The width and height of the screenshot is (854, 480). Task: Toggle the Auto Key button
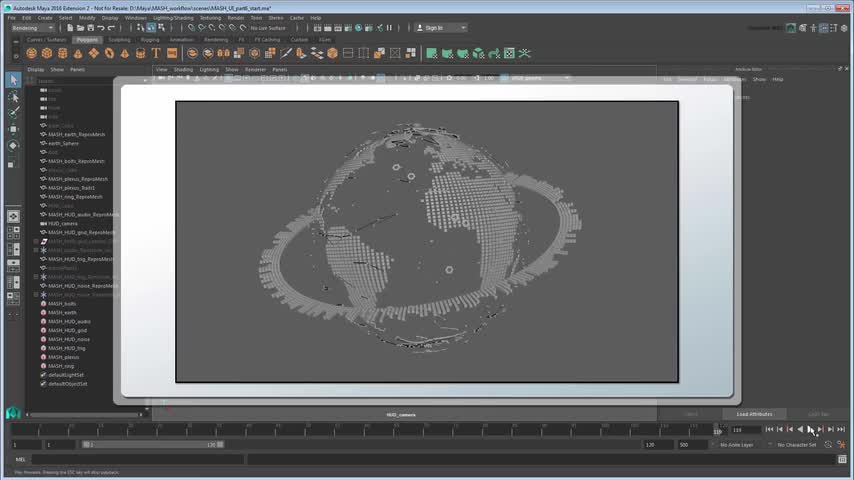[x=828, y=445]
